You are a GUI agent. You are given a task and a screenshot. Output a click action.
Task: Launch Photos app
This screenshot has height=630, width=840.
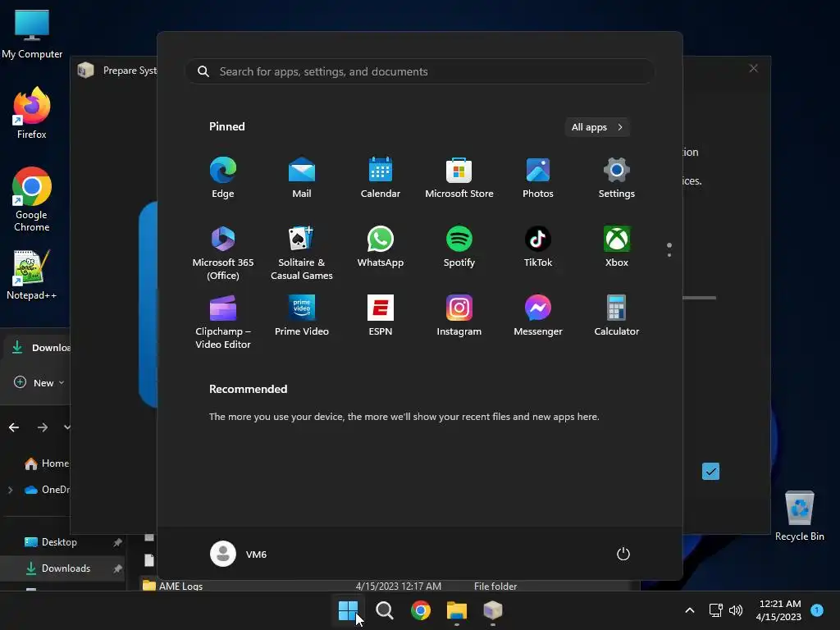point(538,178)
